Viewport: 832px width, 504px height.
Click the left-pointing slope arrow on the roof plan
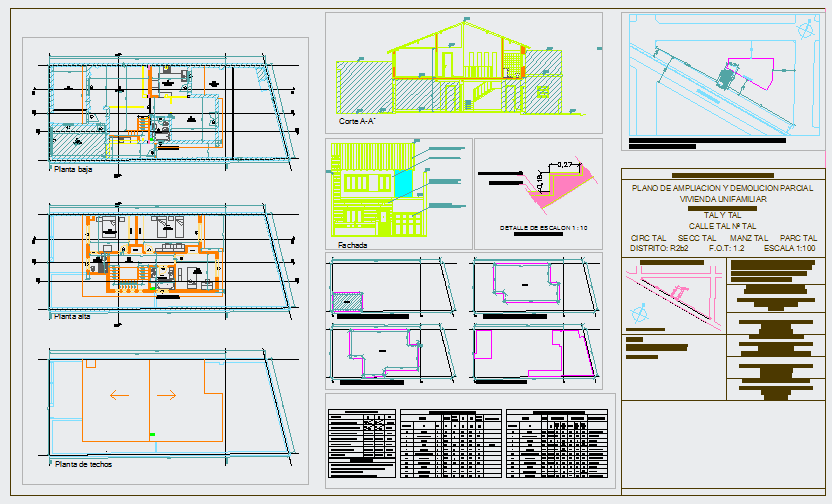(x=120, y=395)
